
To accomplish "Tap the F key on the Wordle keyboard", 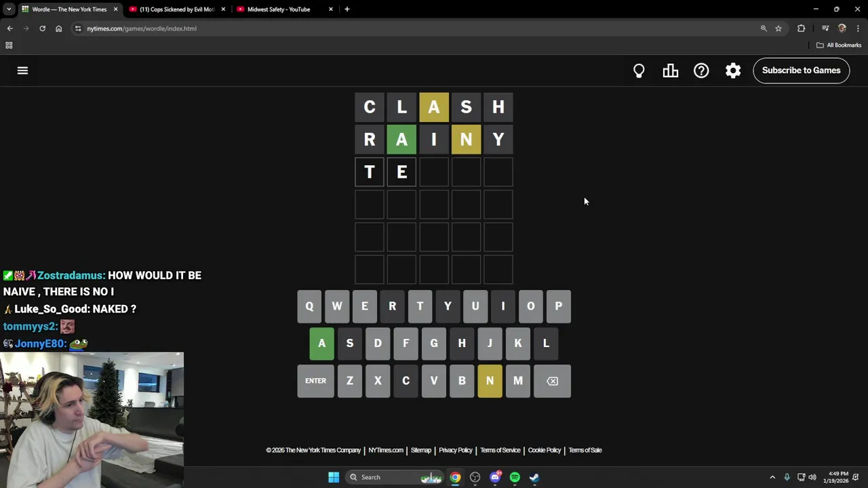I will [406, 344].
